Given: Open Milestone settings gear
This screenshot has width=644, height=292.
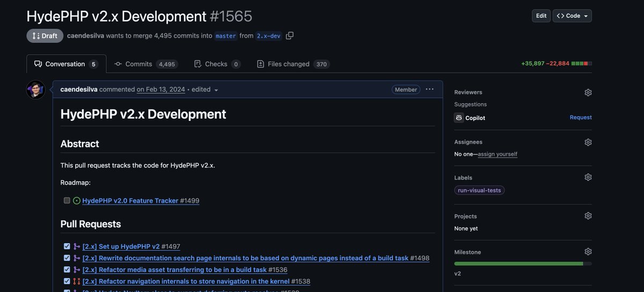Looking at the screenshot, I should coord(588,252).
